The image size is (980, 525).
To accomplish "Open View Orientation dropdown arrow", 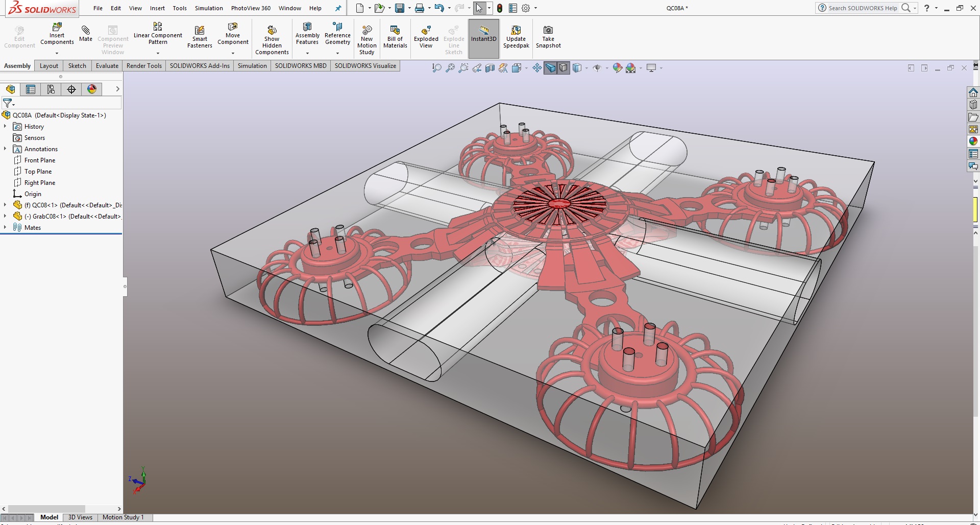I will pos(526,68).
